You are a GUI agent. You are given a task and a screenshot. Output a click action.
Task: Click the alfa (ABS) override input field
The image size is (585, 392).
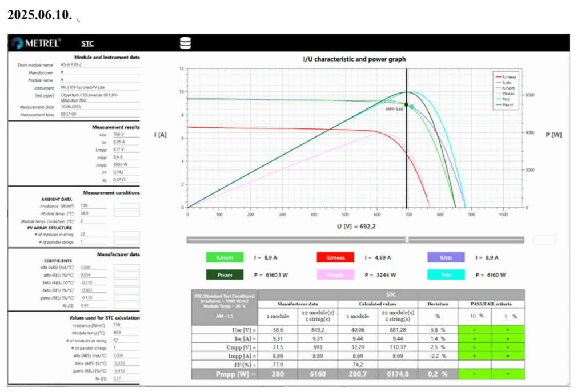click(x=126, y=267)
